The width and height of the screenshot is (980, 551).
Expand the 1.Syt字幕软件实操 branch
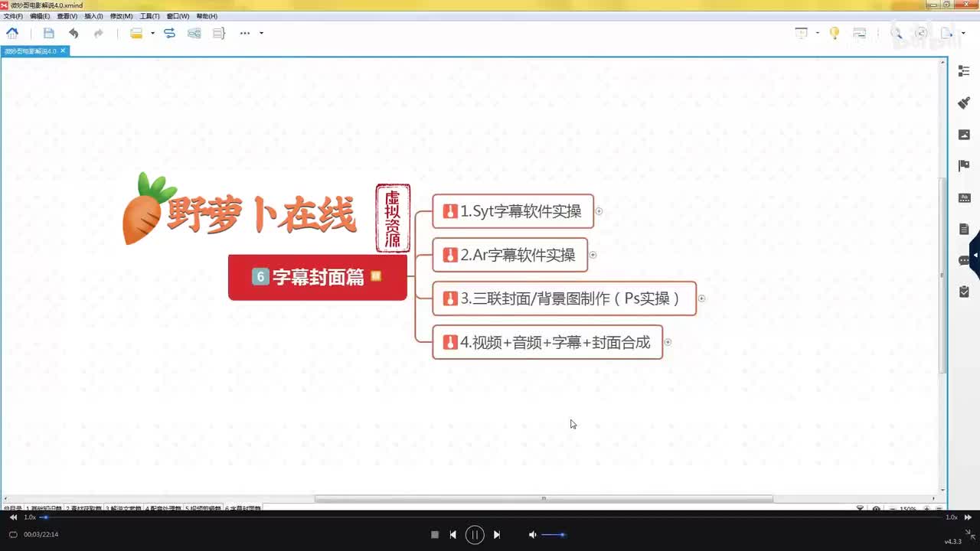coord(599,211)
